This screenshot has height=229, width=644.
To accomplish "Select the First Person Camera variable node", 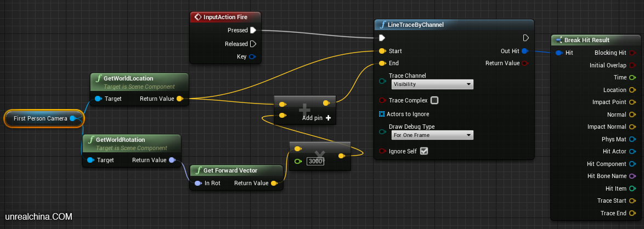I will coord(41,118).
